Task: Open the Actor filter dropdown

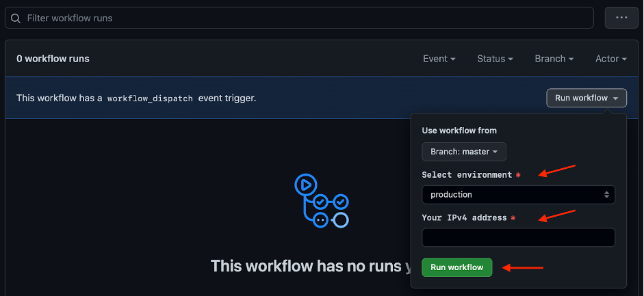Action: point(611,59)
